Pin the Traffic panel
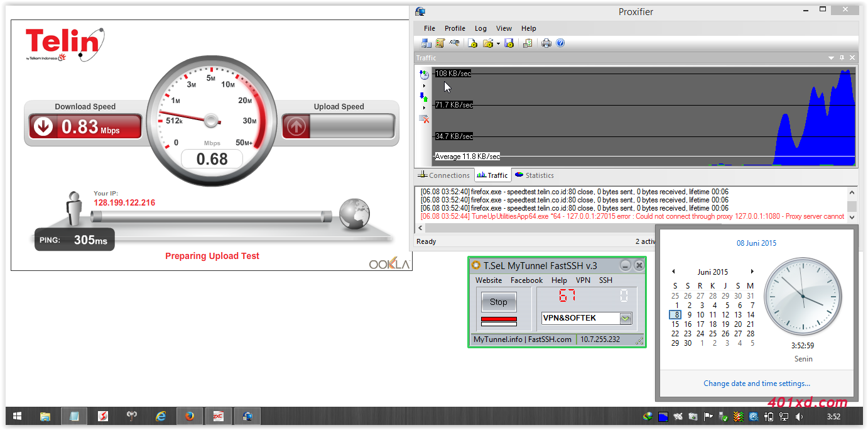 click(x=842, y=57)
